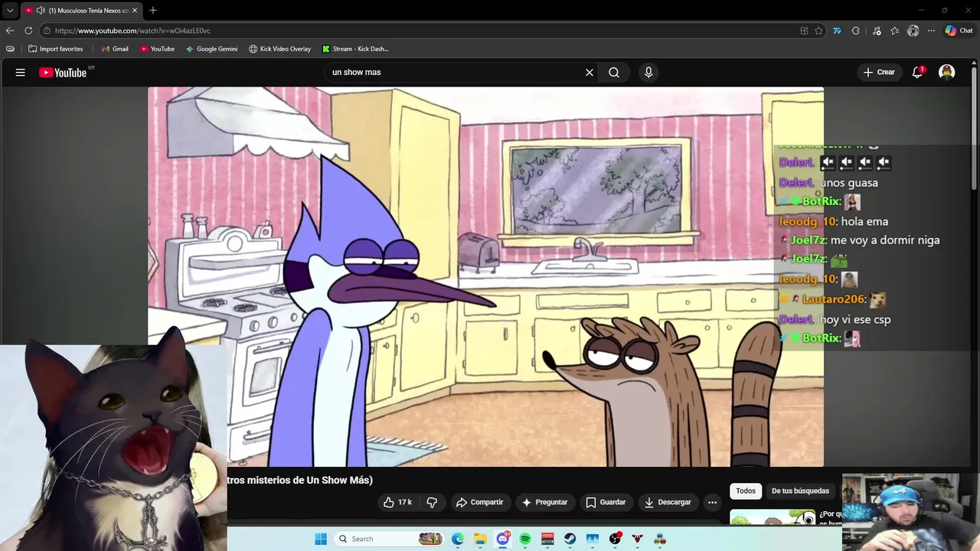Go back with the browser back arrow
Viewport: 980px width, 551px height.
[10, 31]
